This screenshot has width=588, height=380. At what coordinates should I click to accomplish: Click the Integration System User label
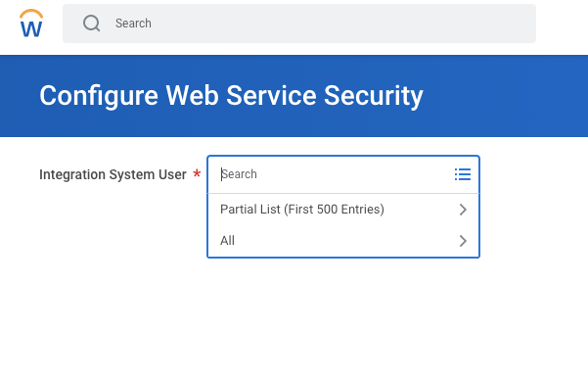tap(113, 174)
